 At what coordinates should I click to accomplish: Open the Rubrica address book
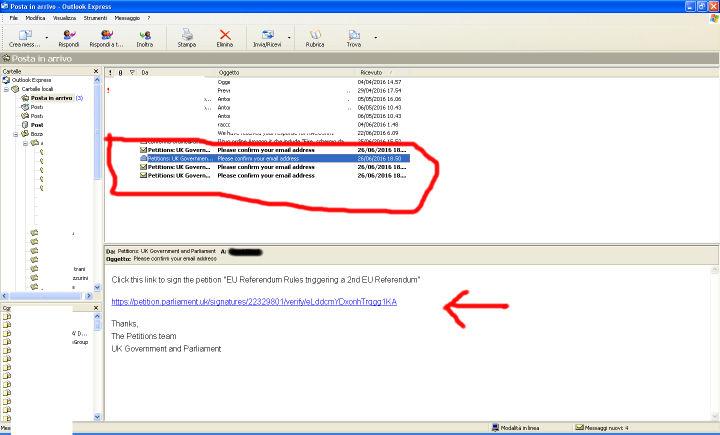(315, 35)
